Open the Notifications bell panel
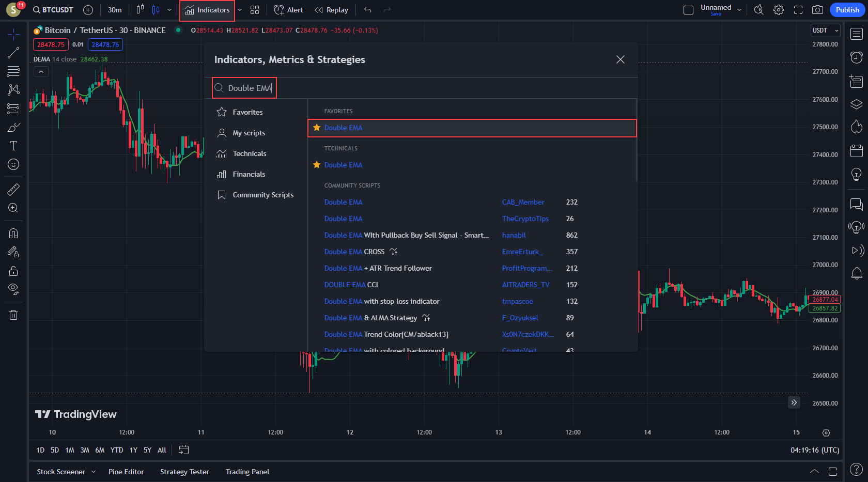 click(x=856, y=273)
